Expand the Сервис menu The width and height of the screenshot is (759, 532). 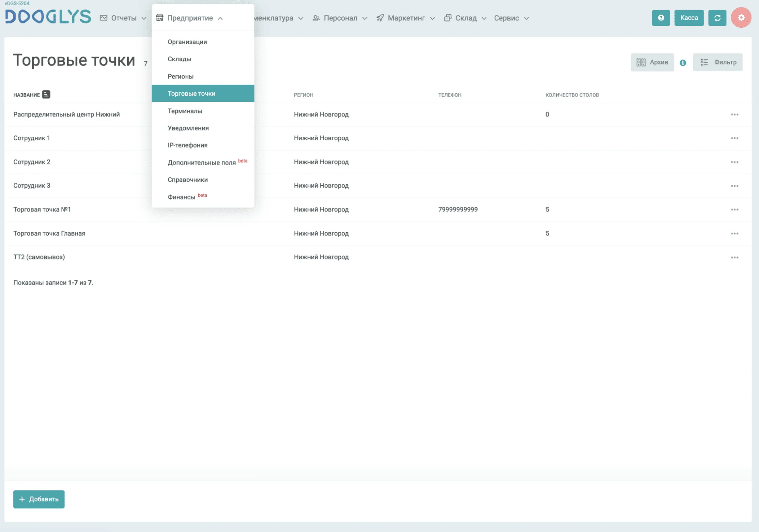(x=511, y=18)
